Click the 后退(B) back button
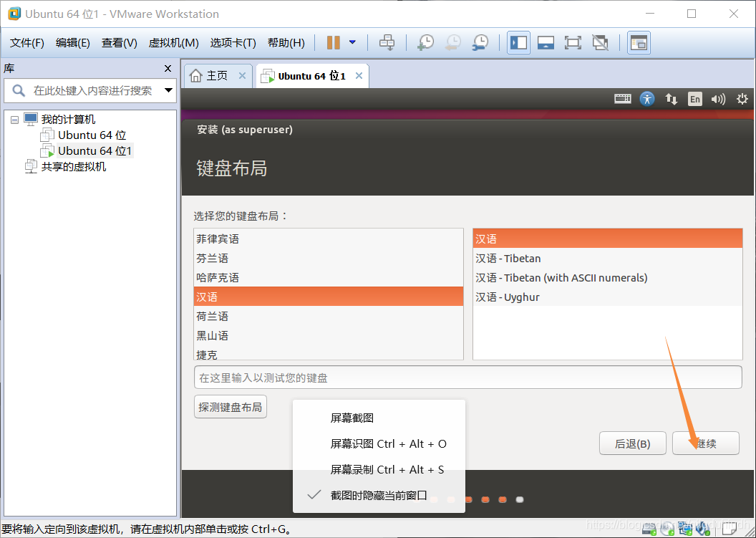Image resolution: width=756 pixels, height=538 pixels. [633, 443]
